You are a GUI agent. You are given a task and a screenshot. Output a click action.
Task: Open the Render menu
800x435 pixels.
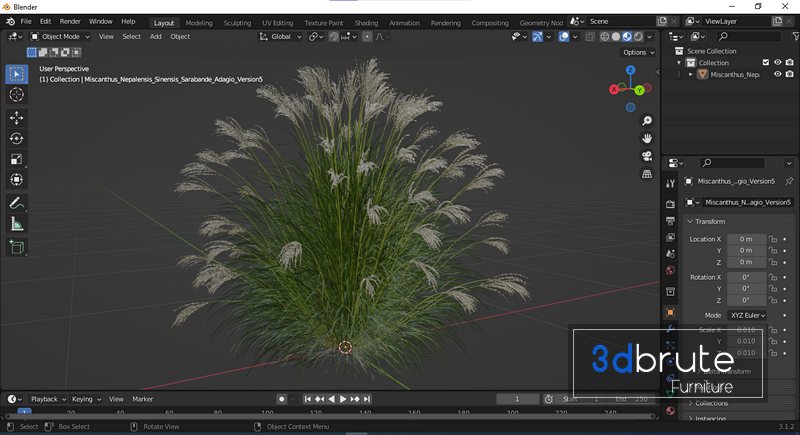70,21
